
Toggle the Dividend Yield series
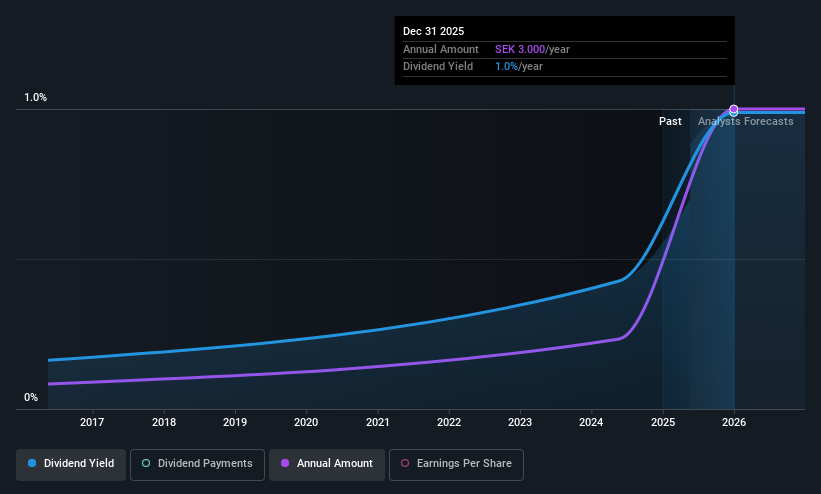tap(71, 465)
